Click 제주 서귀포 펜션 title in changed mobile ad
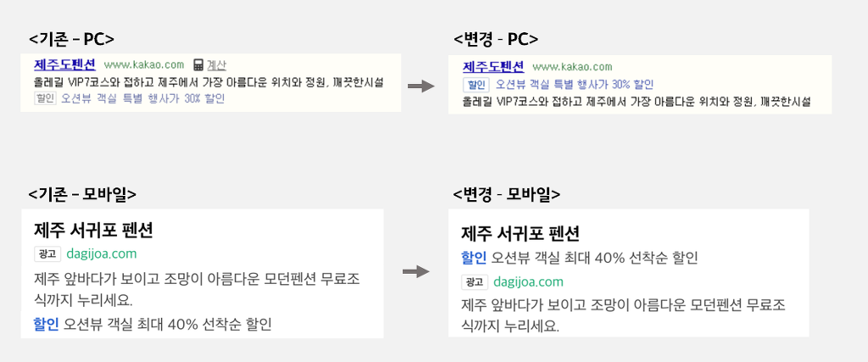The height and width of the screenshot is (362, 868). pyautogui.click(x=520, y=233)
